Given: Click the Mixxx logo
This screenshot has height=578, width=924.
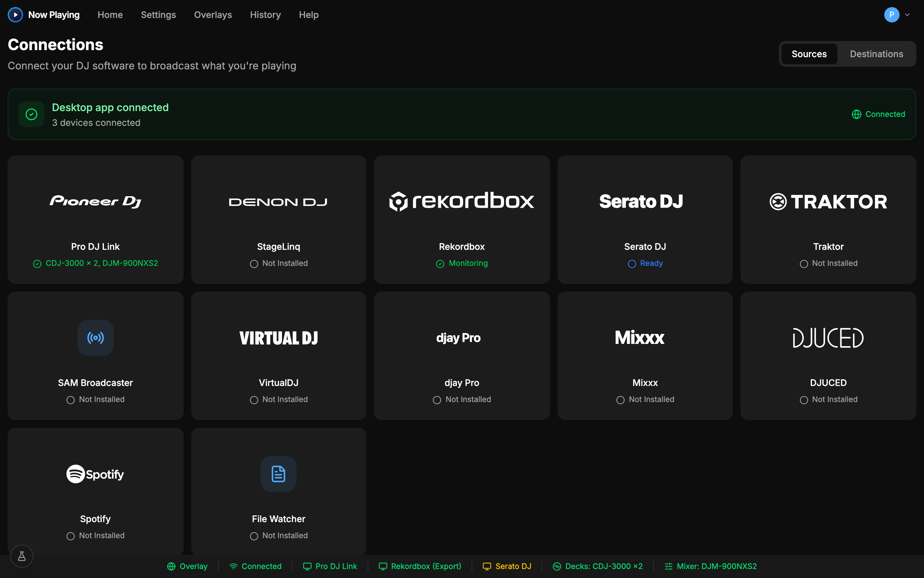Looking at the screenshot, I should point(639,337).
